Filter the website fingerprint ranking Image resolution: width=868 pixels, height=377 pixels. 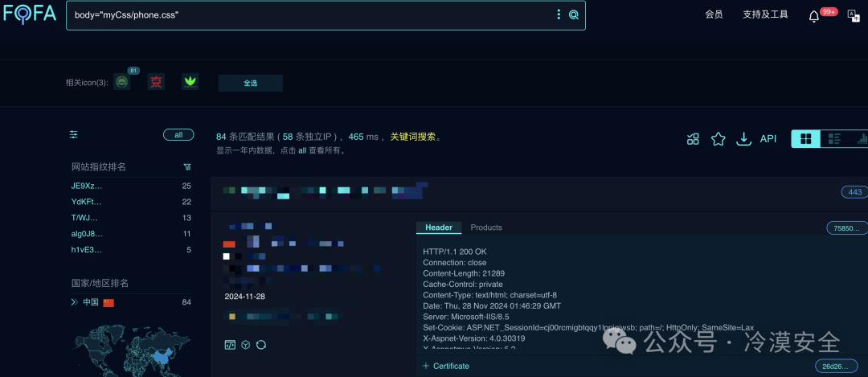tap(187, 166)
